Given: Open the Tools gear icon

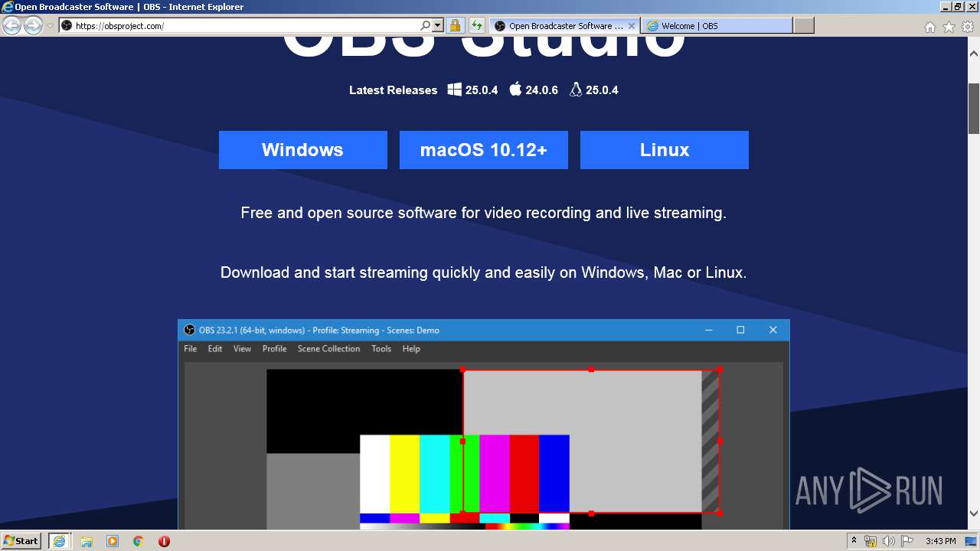Looking at the screenshot, I should click(968, 27).
